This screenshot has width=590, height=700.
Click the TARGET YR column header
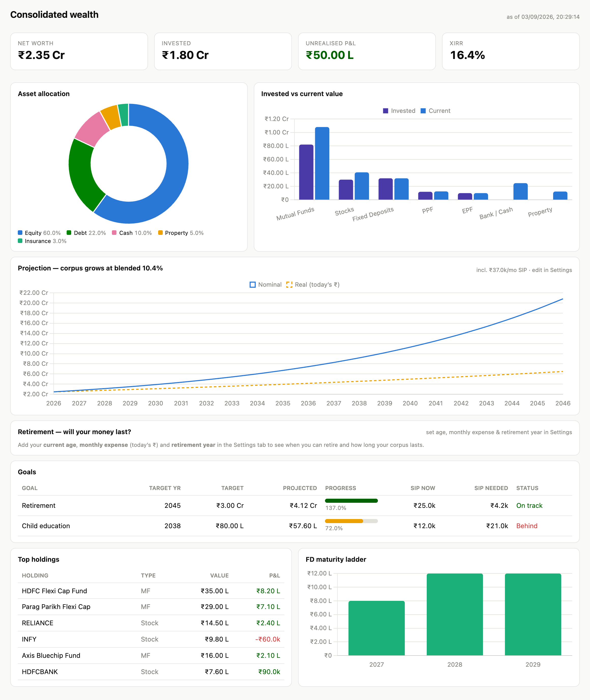pyautogui.click(x=165, y=488)
